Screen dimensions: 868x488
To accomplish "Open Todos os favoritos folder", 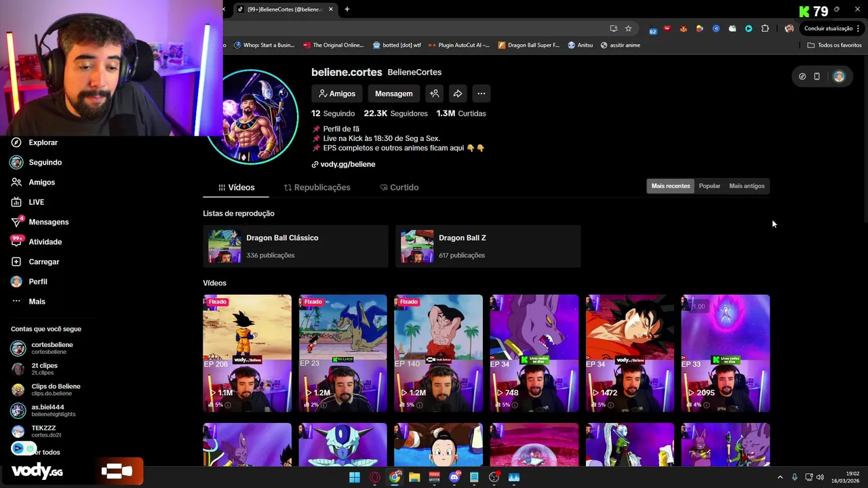I will point(834,45).
